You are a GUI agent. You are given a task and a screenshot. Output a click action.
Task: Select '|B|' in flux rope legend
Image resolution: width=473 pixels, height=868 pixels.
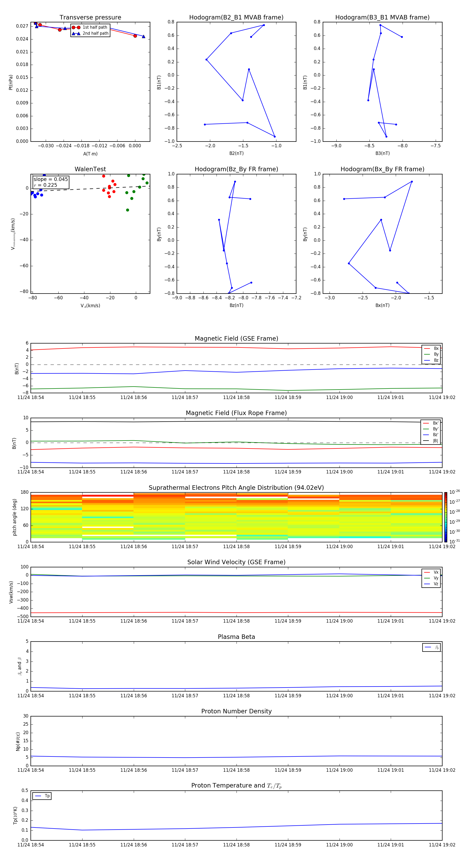[x=431, y=441]
